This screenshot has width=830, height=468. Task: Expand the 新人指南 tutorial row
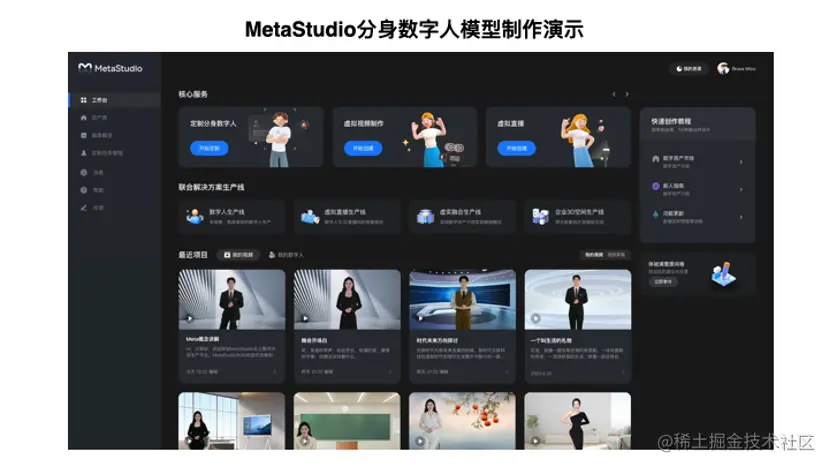pos(697,189)
